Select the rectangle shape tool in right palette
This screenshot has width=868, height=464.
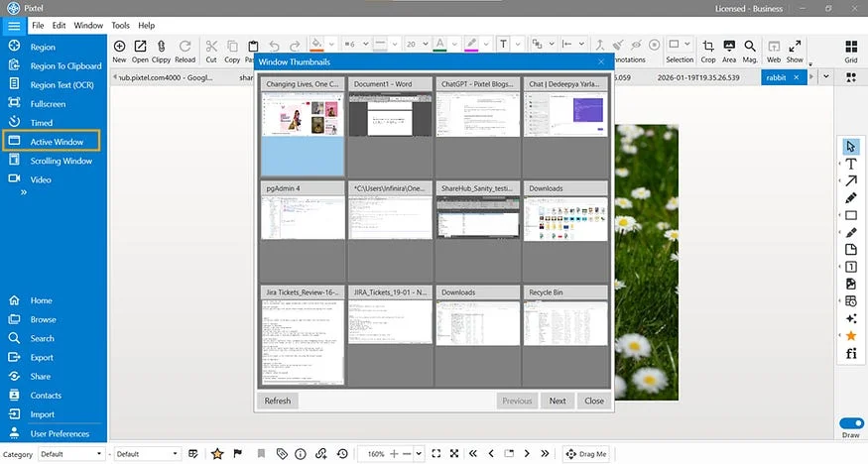click(x=851, y=215)
